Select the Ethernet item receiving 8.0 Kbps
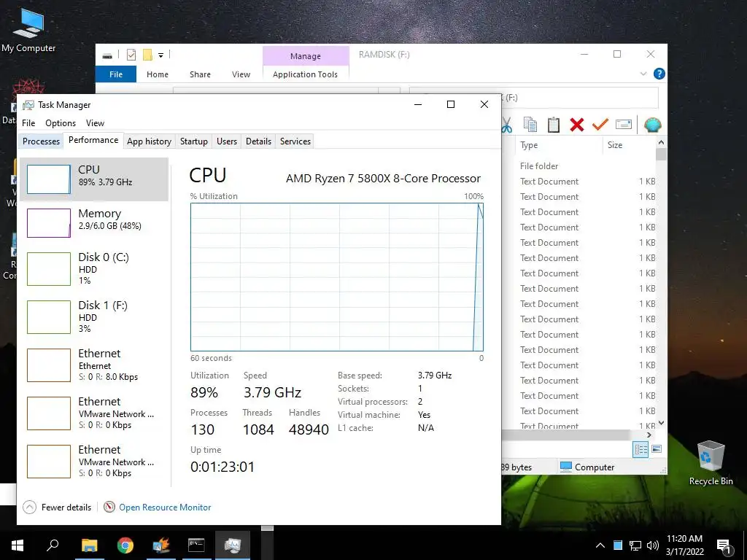 pyautogui.click(x=94, y=365)
